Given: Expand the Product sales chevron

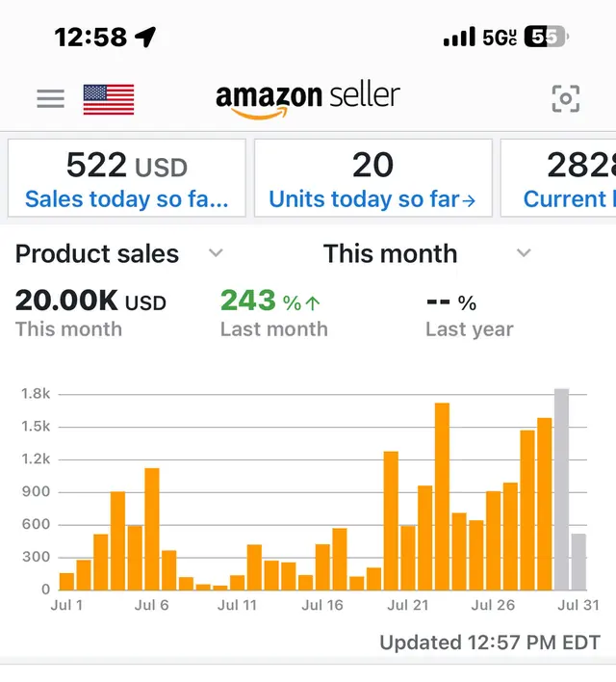Looking at the screenshot, I should [x=216, y=252].
